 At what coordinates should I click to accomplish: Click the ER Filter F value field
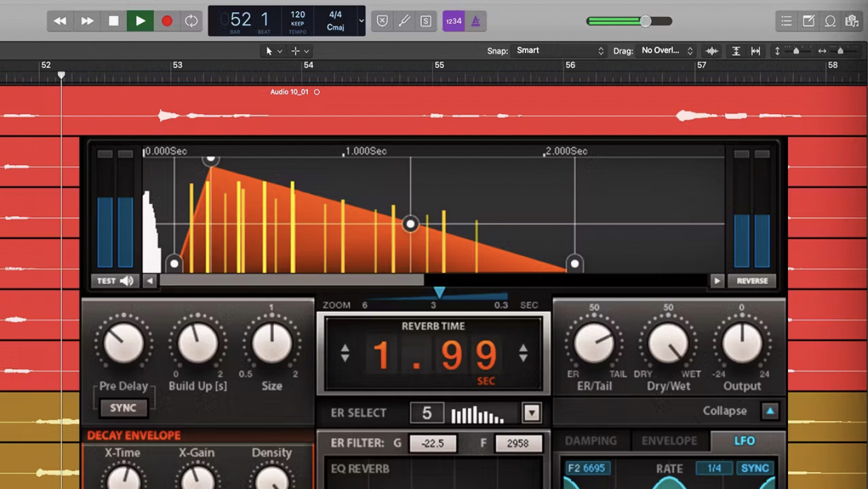(517, 443)
